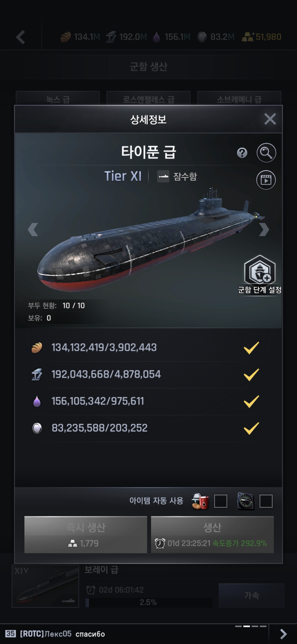Image resolution: width=297 pixels, height=644 pixels.
Task: Click the oil droplet icon in top bar
Action: coord(156,37)
